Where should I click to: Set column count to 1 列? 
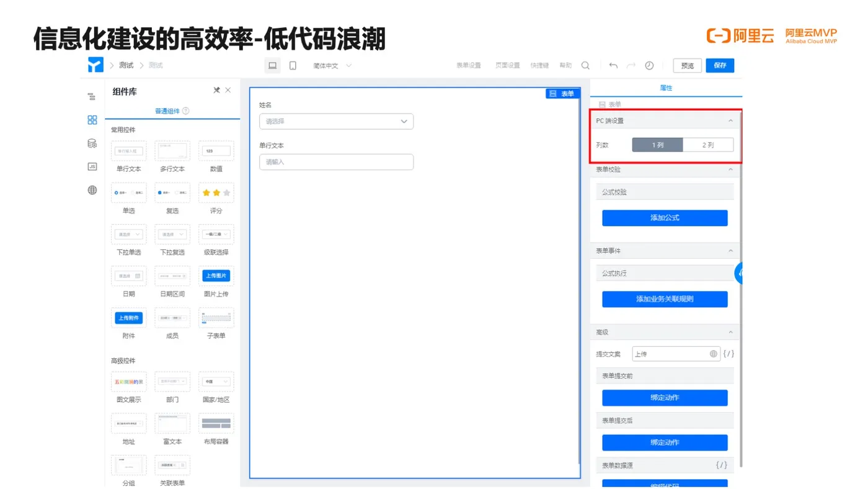pyautogui.click(x=657, y=145)
